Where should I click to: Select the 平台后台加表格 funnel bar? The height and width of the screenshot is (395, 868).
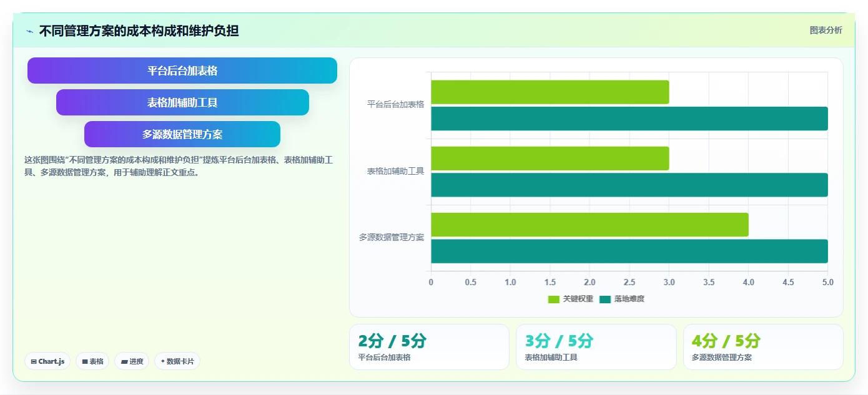pos(182,71)
